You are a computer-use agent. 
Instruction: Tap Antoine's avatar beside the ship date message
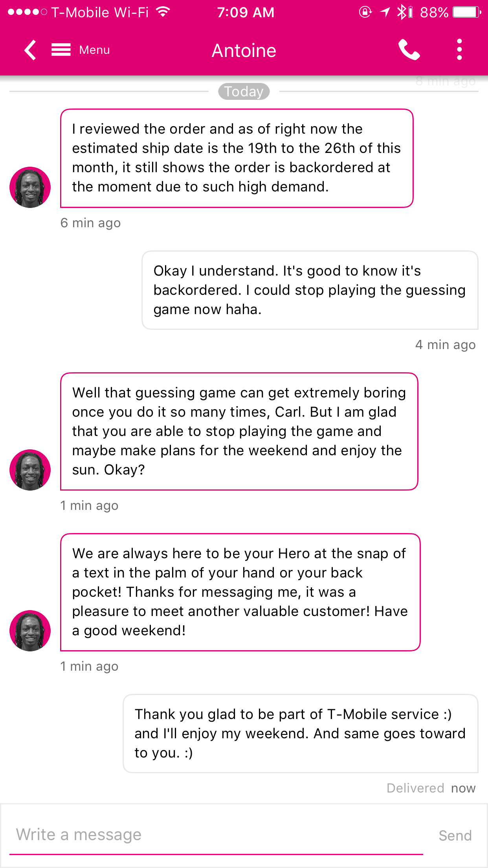click(x=30, y=187)
